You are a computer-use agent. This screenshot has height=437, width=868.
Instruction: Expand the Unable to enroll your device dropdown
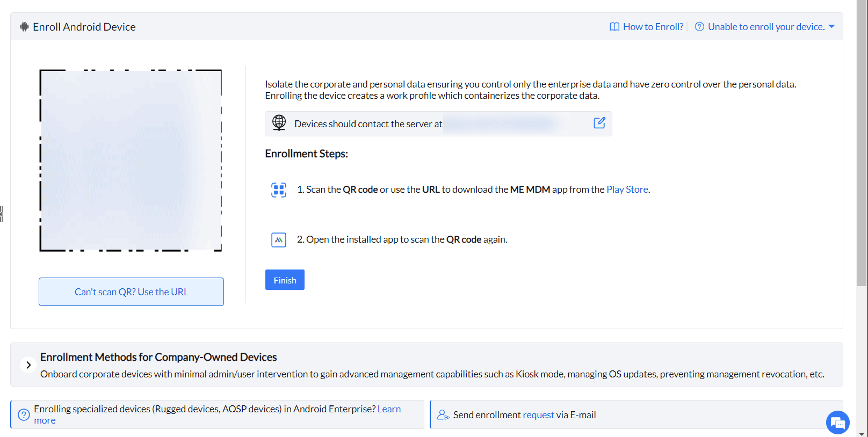[831, 26]
